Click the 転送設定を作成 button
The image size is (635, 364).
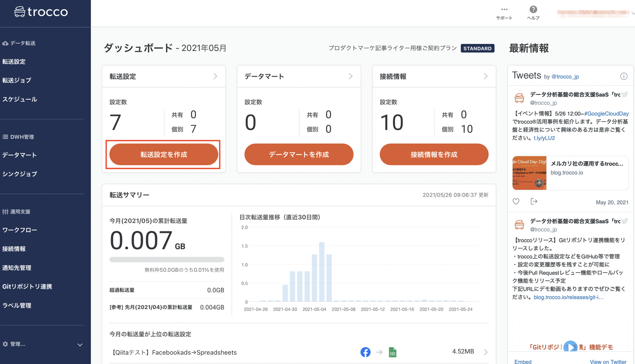pyautogui.click(x=164, y=154)
